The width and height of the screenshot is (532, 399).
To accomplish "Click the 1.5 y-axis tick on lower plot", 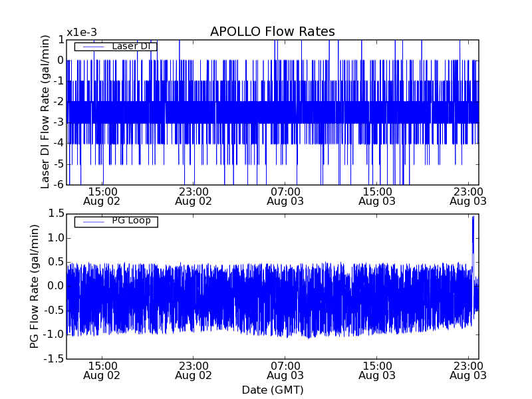I will pyautogui.click(x=55, y=213).
